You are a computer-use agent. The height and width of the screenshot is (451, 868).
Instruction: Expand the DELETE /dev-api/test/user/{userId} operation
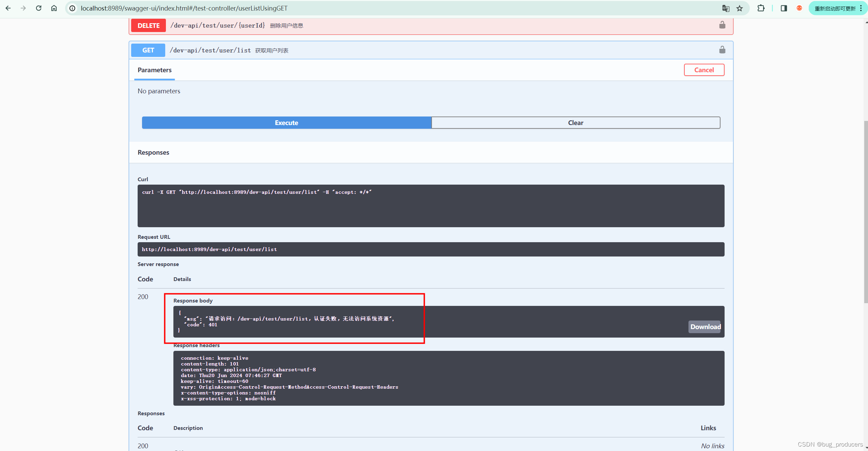pos(218,26)
